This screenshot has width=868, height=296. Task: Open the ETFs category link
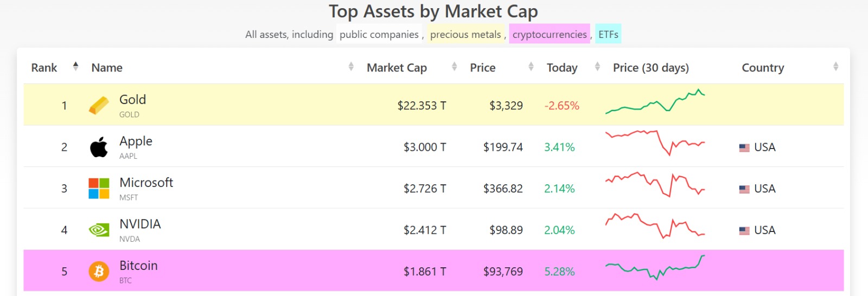(608, 34)
